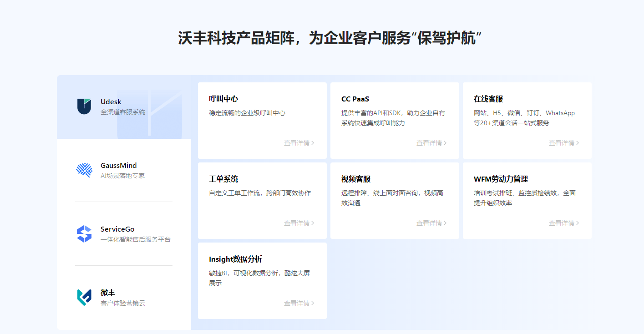
Task: Click the 客户体验营销云 subtitle
Action: click(x=123, y=303)
